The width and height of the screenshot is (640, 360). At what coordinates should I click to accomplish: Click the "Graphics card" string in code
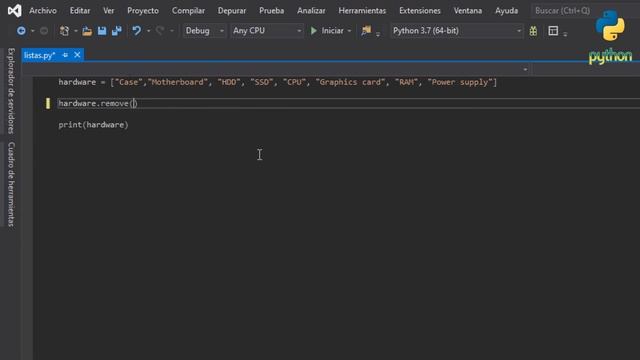click(350, 82)
